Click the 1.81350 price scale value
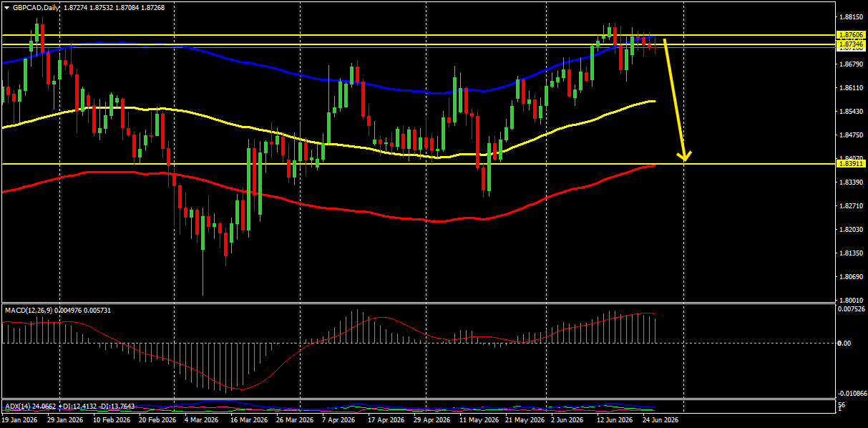The height and width of the screenshot is (428, 868). pyautogui.click(x=852, y=253)
